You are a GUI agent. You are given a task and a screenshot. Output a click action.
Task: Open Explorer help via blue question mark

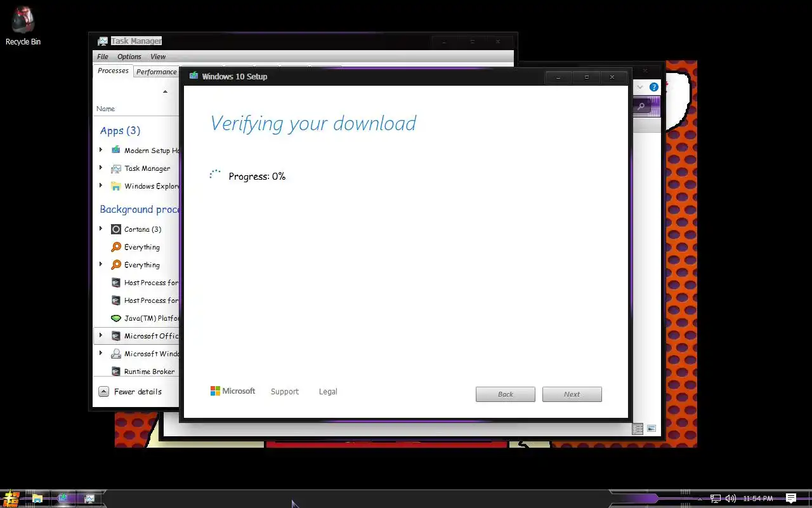[654, 87]
